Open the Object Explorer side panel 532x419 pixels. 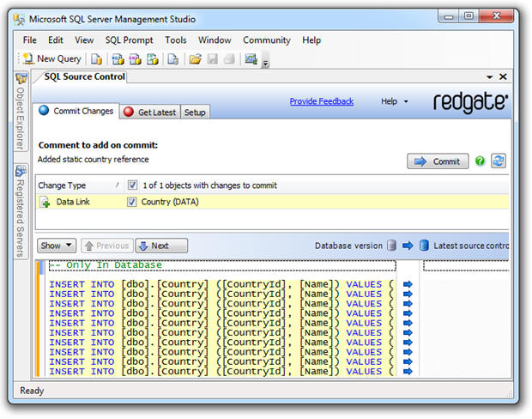click(x=21, y=112)
